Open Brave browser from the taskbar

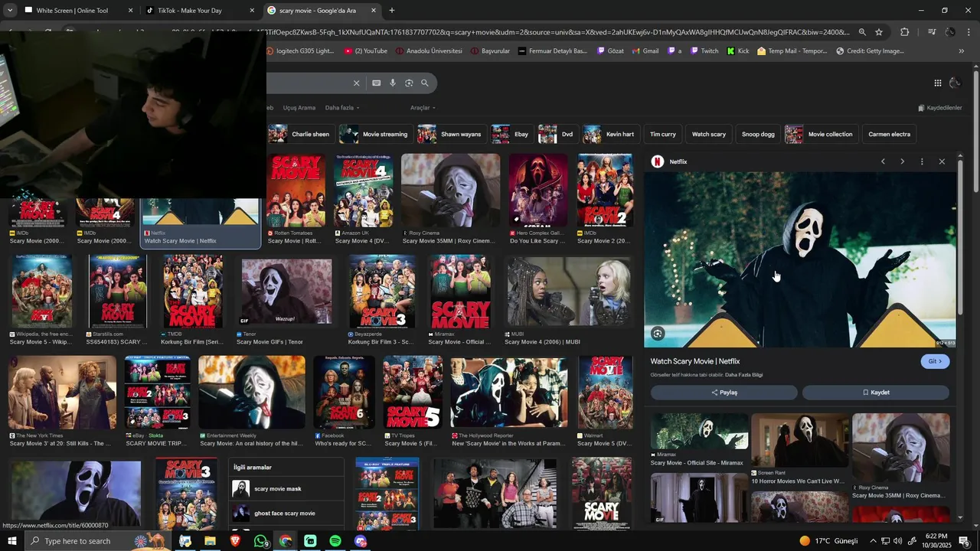pos(235,541)
